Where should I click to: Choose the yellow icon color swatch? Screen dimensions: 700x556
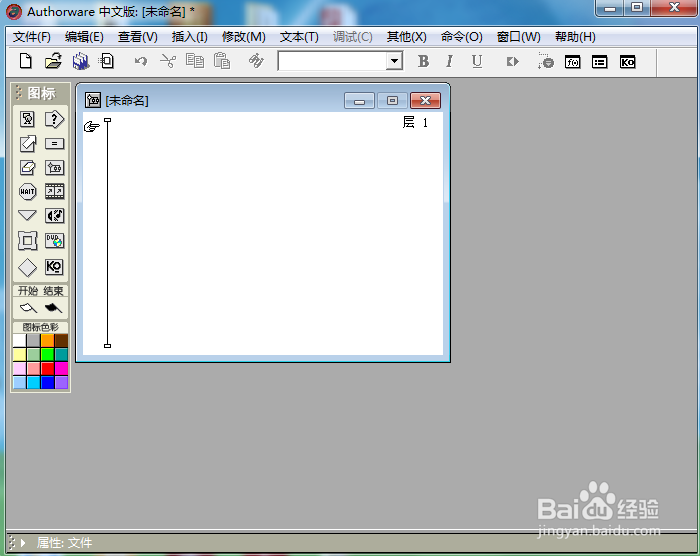(20, 355)
